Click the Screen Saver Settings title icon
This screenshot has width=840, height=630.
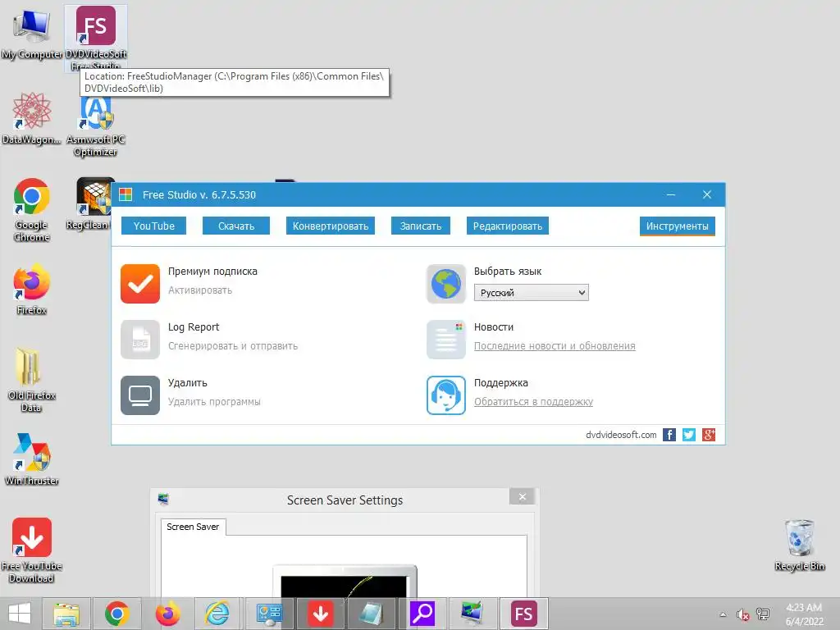coord(163,500)
